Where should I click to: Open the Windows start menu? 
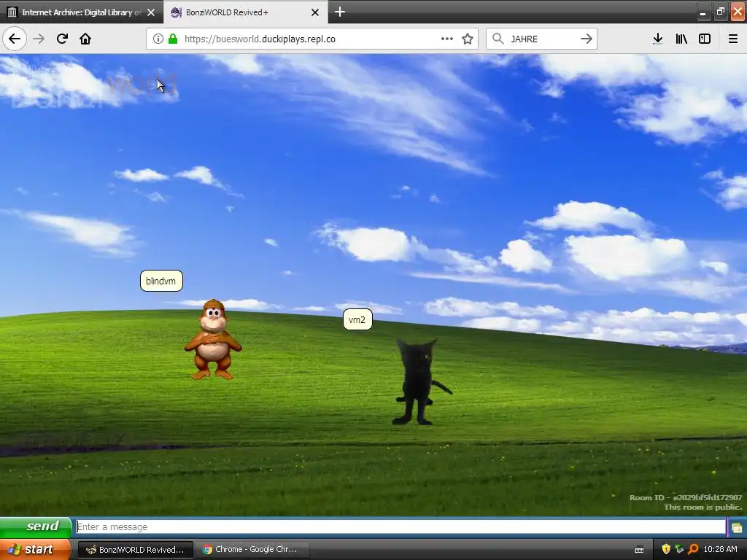click(35, 550)
